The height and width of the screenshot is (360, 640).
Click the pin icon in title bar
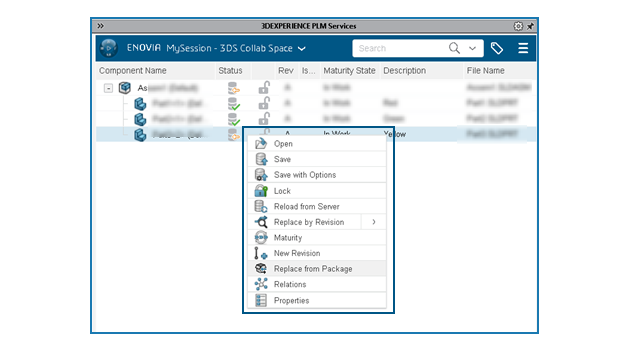pyautogui.click(x=530, y=26)
